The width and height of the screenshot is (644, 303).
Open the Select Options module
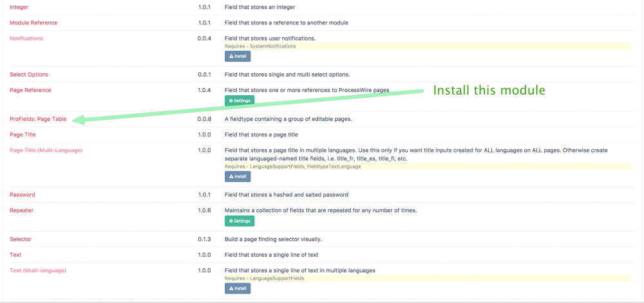[29, 75]
